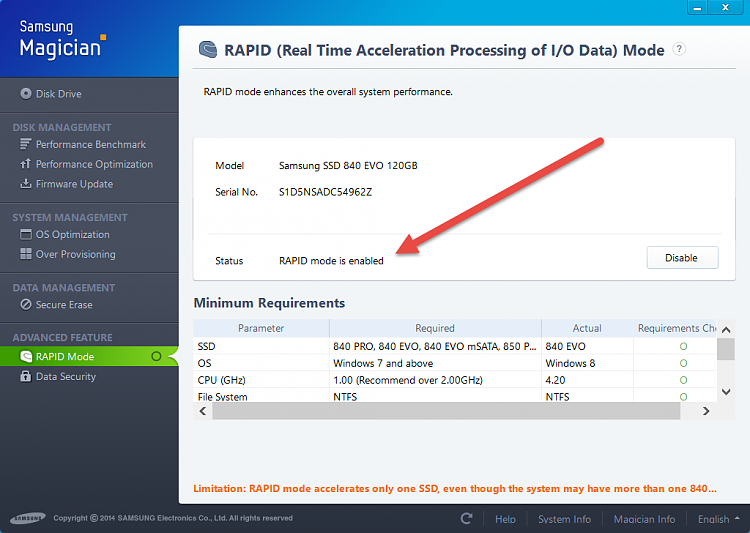
Task: Click the RAPID Mode sidebar icon
Action: (26, 356)
